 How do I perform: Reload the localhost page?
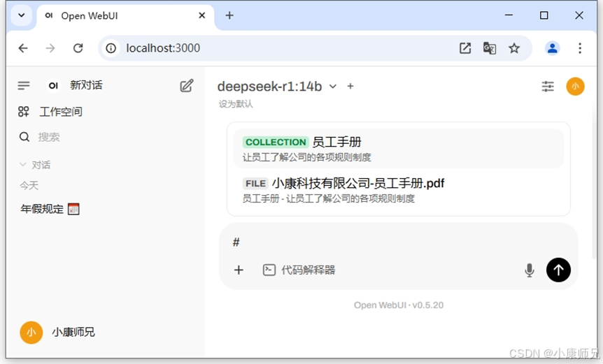click(x=78, y=48)
